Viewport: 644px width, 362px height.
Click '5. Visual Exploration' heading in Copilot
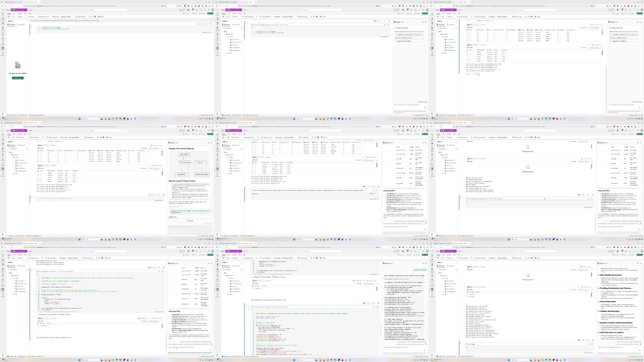pyautogui.click(x=608, y=301)
